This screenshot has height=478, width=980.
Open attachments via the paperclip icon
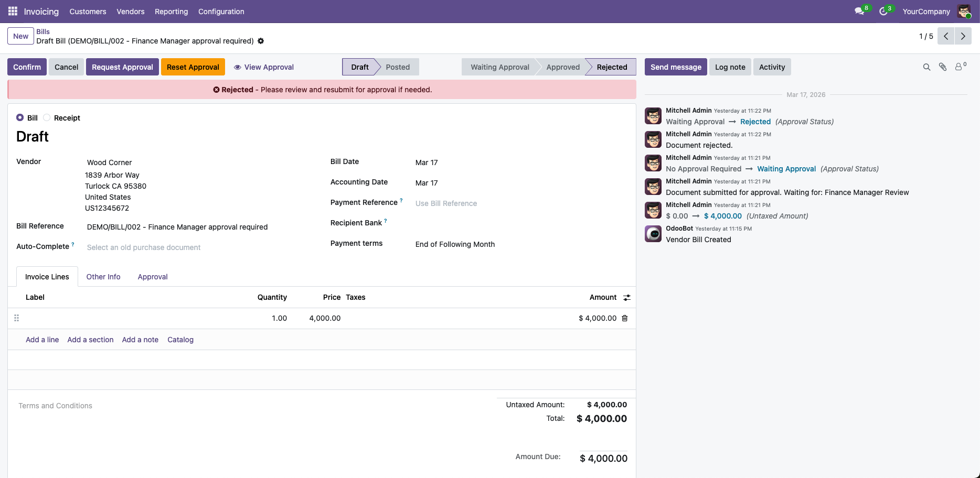tap(943, 67)
